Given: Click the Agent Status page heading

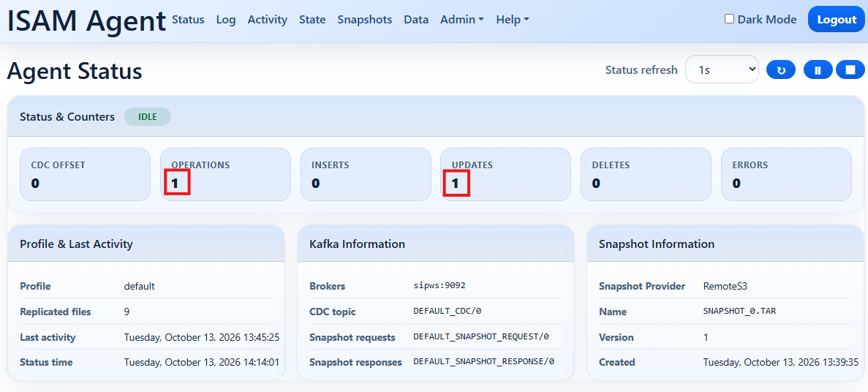Looking at the screenshot, I should click(x=75, y=72).
